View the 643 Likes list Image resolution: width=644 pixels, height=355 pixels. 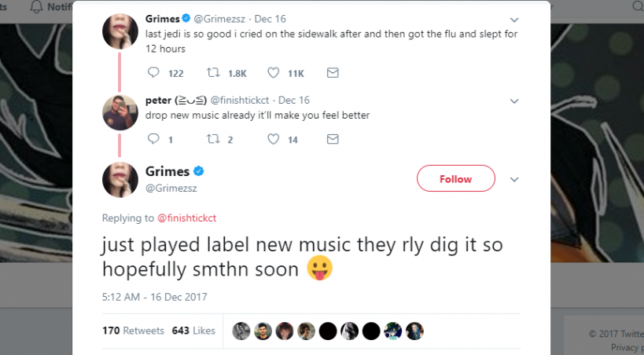(193, 331)
